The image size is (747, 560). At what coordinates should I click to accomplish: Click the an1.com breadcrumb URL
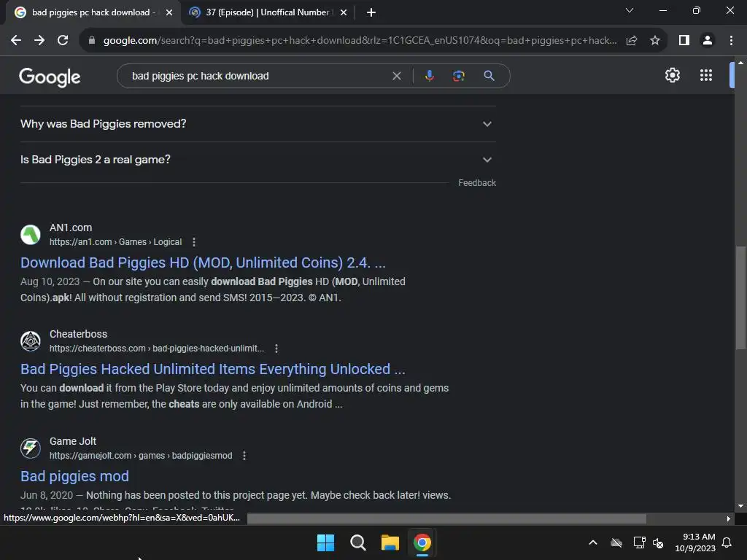[115, 242]
